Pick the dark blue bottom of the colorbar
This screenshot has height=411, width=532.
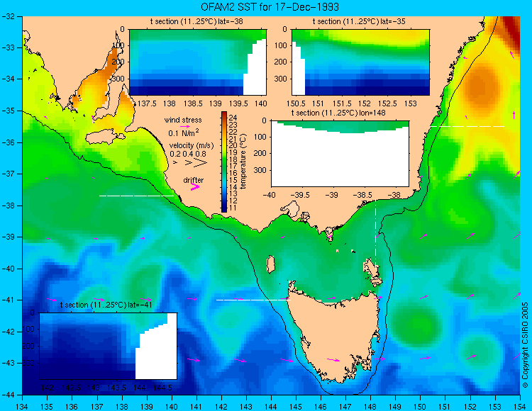tap(224, 208)
